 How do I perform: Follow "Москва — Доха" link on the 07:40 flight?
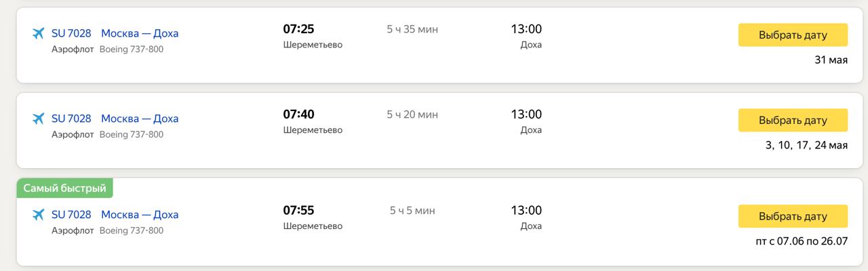click(140, 119)
